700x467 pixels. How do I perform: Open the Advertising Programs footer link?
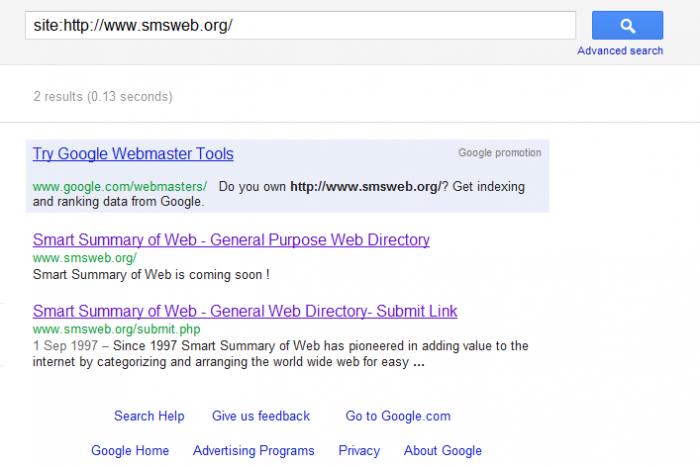[254, 451]
